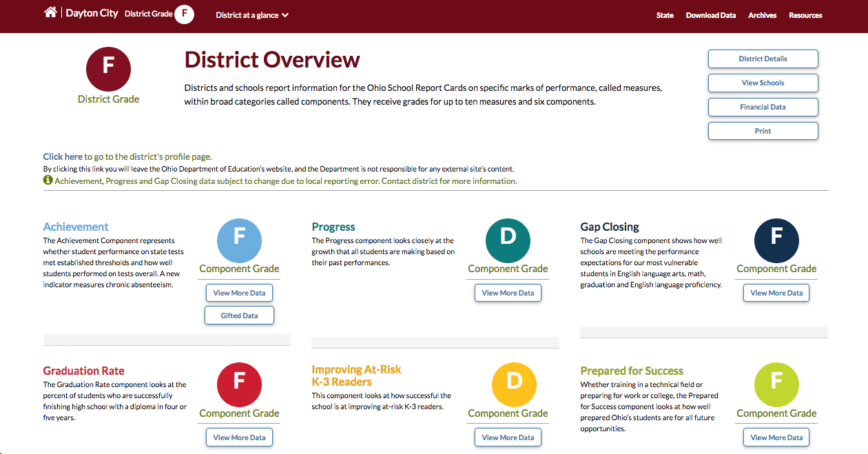Follow the Click here profile page link

pos(63,156)
